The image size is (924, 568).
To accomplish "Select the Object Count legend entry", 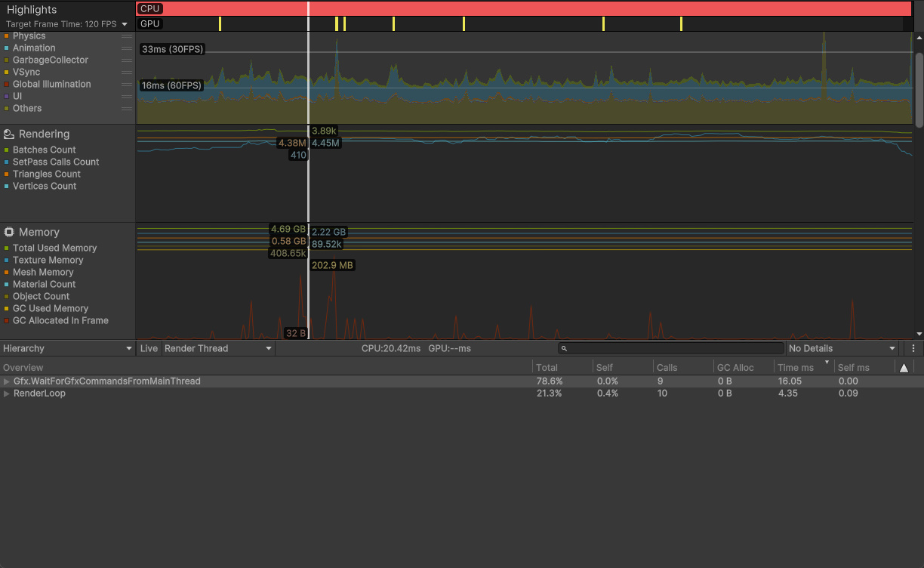I will tap(41, 296).
